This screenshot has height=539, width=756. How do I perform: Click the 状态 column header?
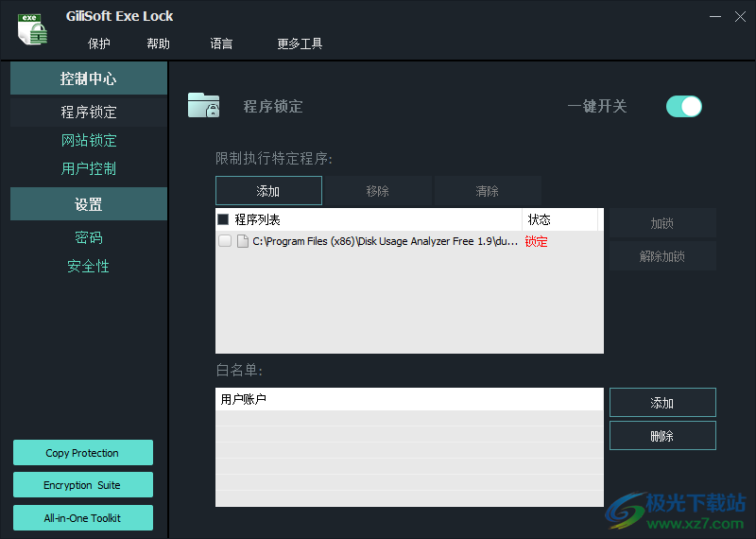559,219
